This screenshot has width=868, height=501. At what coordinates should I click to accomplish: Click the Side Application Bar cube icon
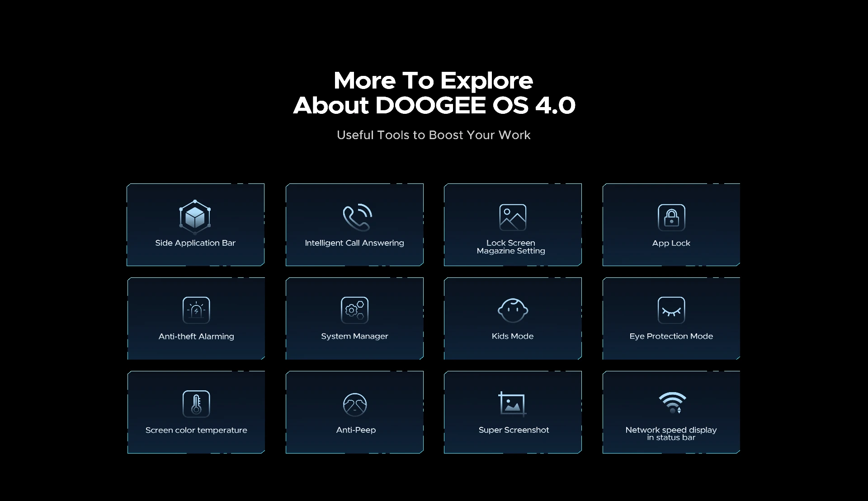coord(195,217)
